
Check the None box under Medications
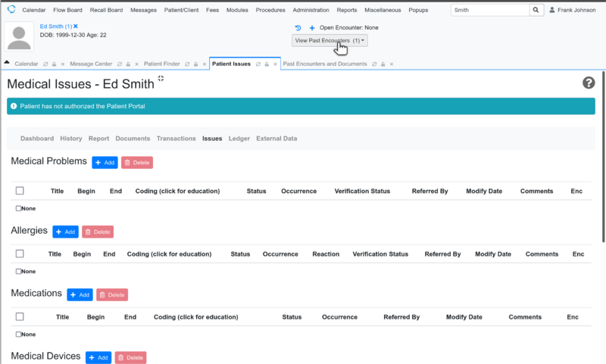18,334
